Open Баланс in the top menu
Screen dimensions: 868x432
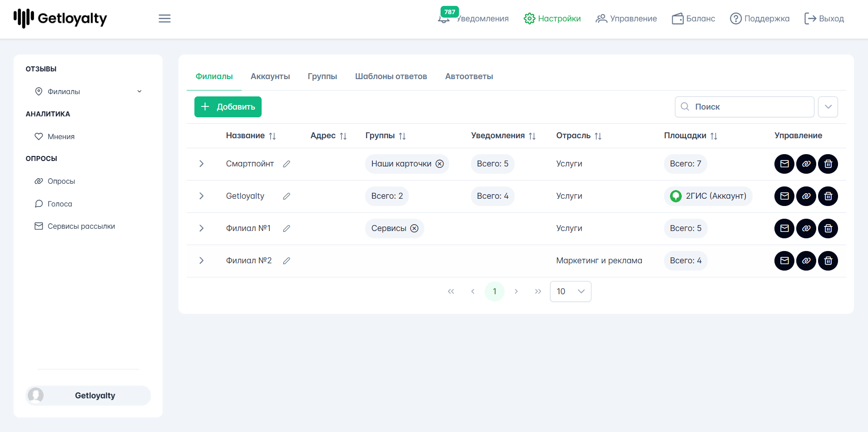click(694, 19)
